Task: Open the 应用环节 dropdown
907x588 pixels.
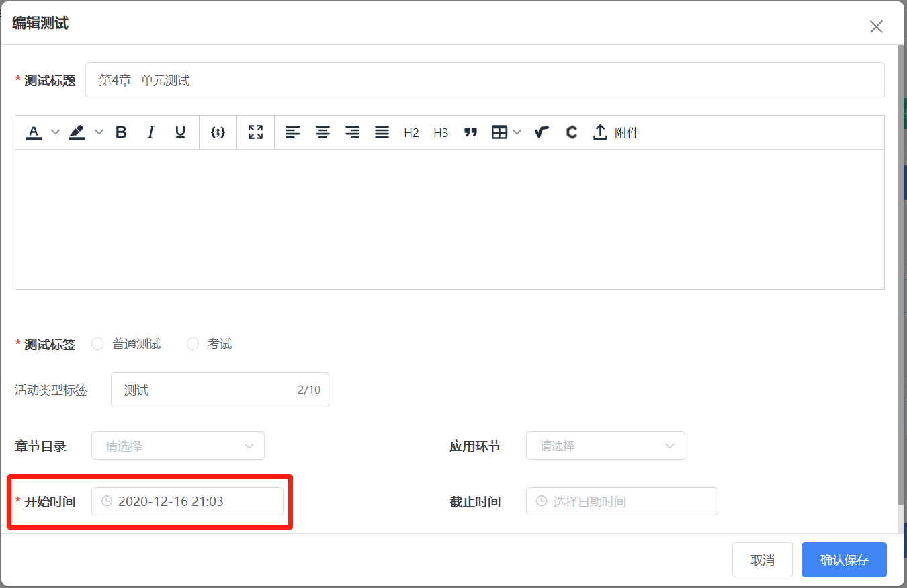Action: [605, 446]
